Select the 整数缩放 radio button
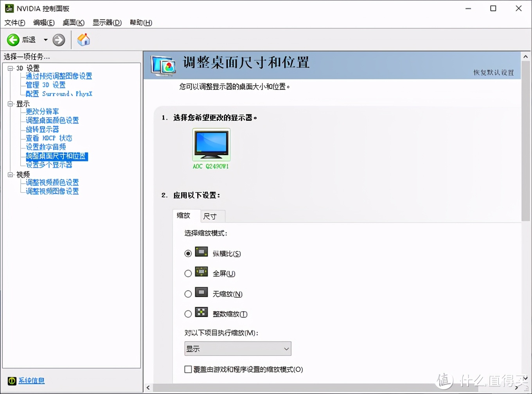 [188, 313]
